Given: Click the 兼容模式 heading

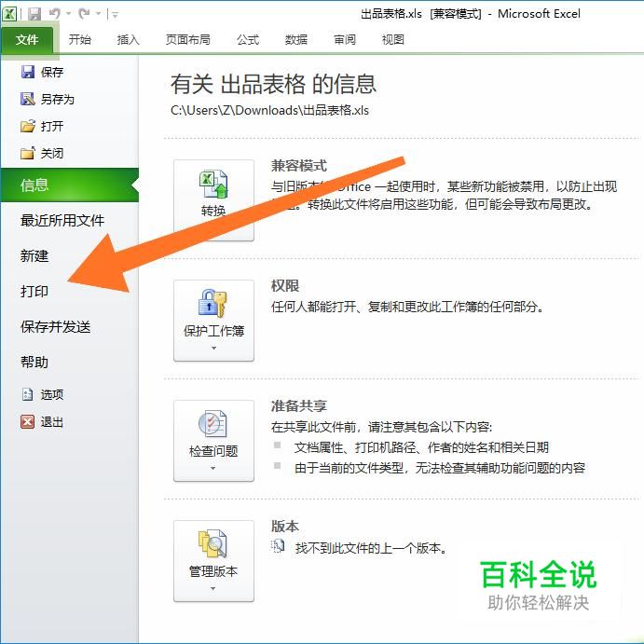Looking at the screenshot, I should 298,166.
